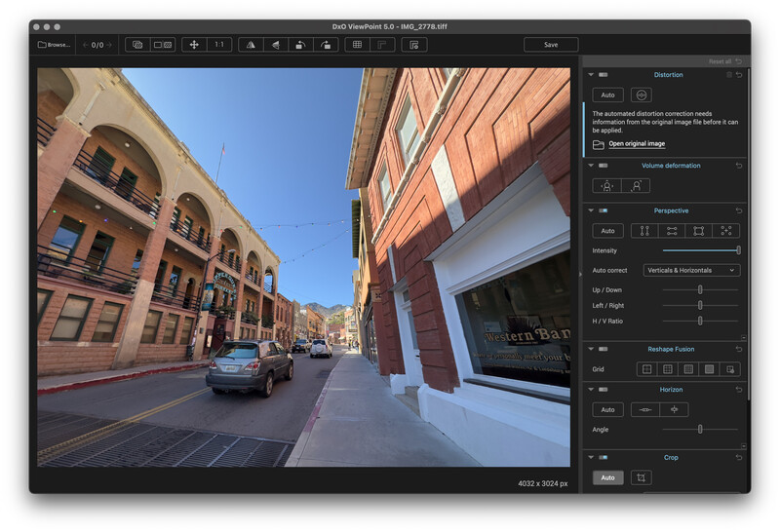Viewport: 780px width, 532px height.
Task: Click the grayed corner guide icon
Action: pos(382,45)
